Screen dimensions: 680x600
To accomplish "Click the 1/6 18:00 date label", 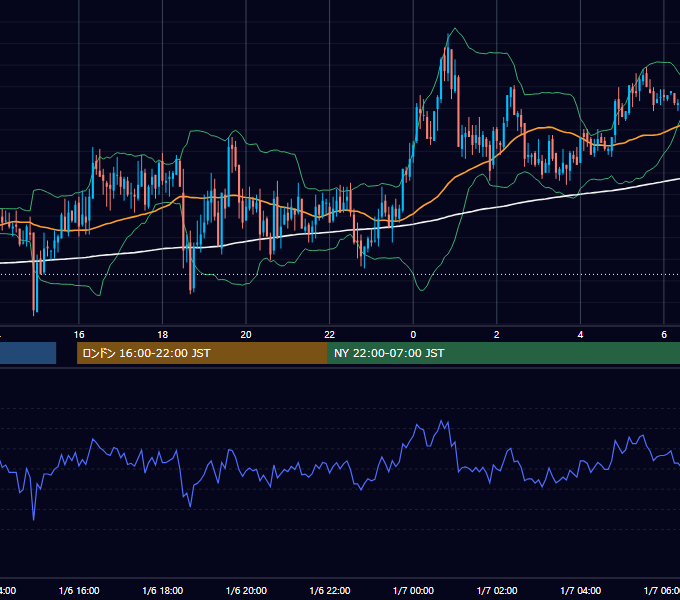I will [x=163, y=590].
